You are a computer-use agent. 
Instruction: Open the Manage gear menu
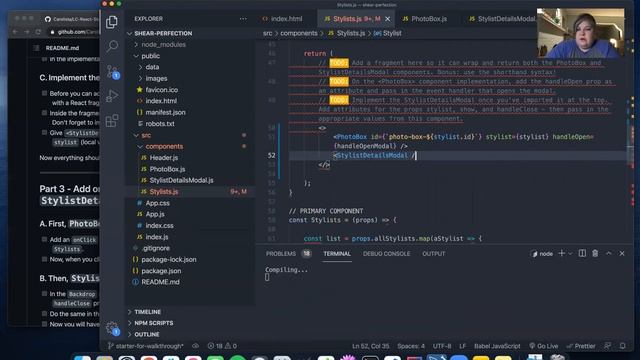[x=112, y=328]
